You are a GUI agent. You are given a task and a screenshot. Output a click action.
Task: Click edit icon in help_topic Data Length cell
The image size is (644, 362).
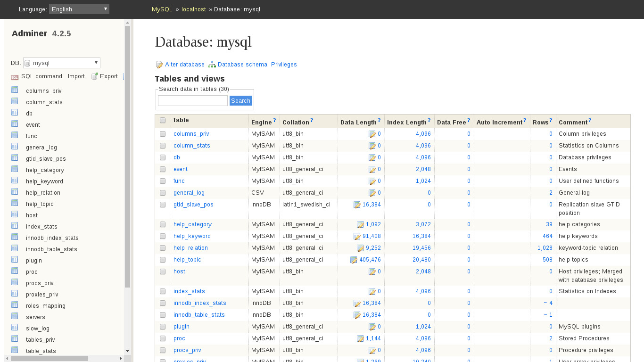coord(354,260)
